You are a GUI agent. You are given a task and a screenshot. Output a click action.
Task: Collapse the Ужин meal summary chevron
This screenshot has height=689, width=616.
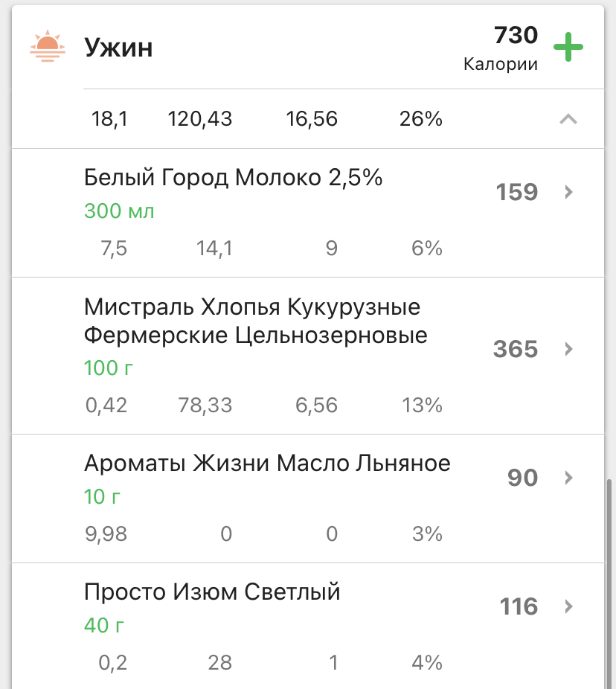point(568,119)
